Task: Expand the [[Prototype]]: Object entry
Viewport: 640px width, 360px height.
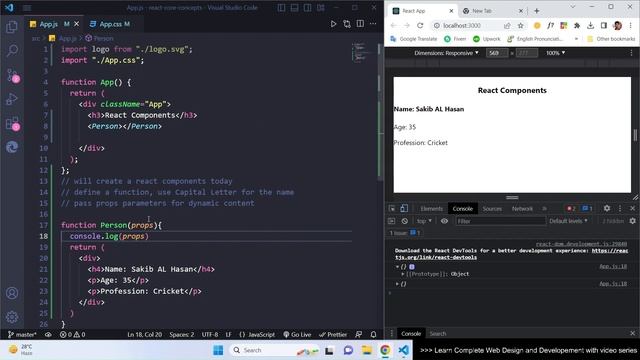Action: coord(403,274)
